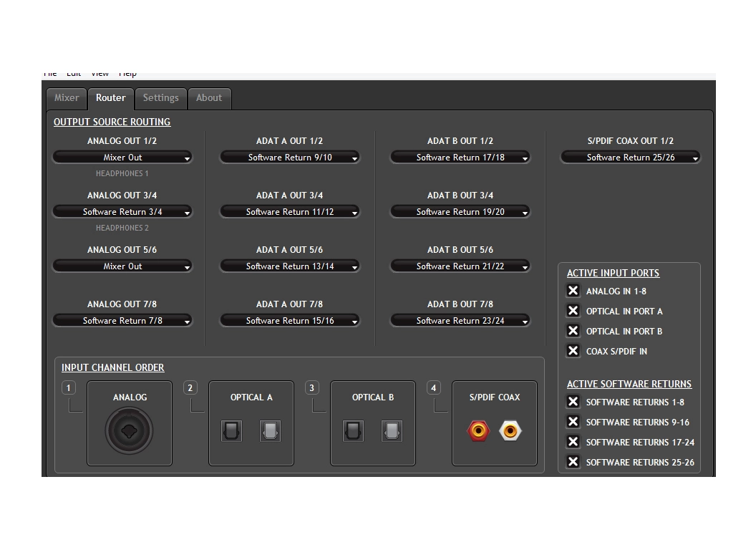Image resolution: width=756 pixels, height=550 pixels.
Task: Click the S/PDIF Coax input order box
Action: (x=495, y=423)
